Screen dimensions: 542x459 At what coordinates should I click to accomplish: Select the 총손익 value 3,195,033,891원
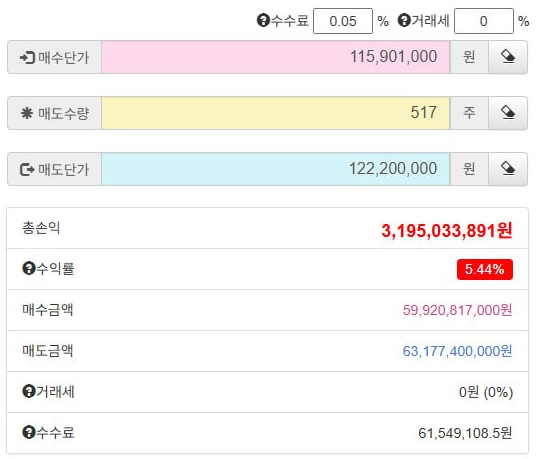[x=447, y=231]
